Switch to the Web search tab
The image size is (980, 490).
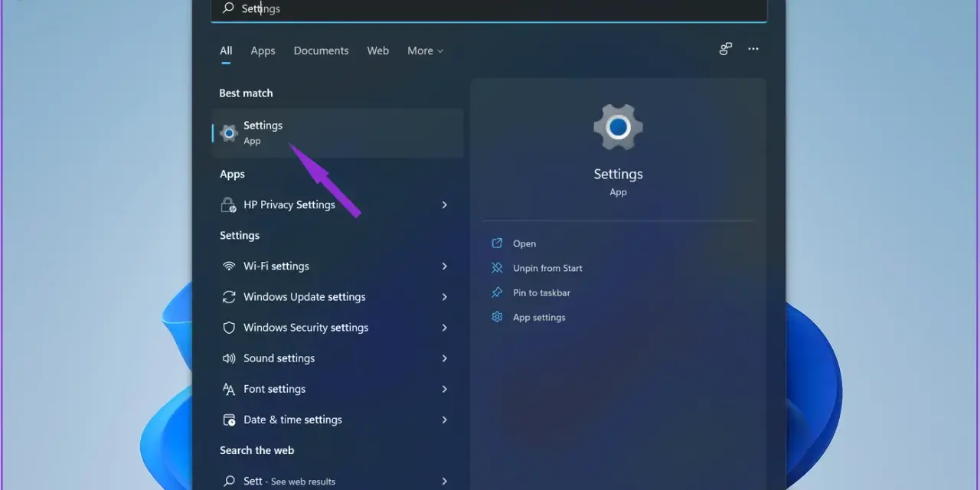pyautogui.click(x=377, y=51)
